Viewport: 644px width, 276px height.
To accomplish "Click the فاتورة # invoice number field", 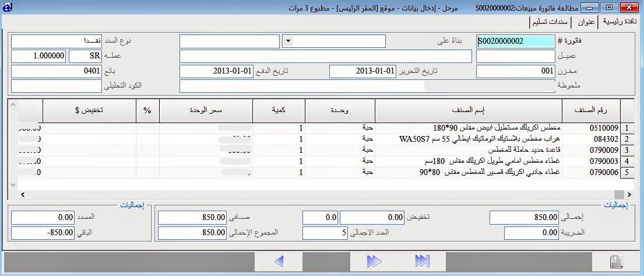I will pos(515,41).
